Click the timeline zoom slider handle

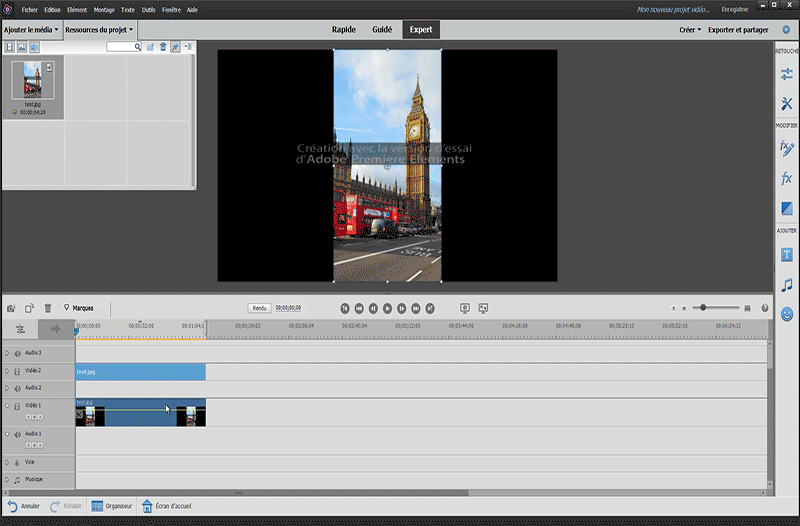[x=704, y=308]
